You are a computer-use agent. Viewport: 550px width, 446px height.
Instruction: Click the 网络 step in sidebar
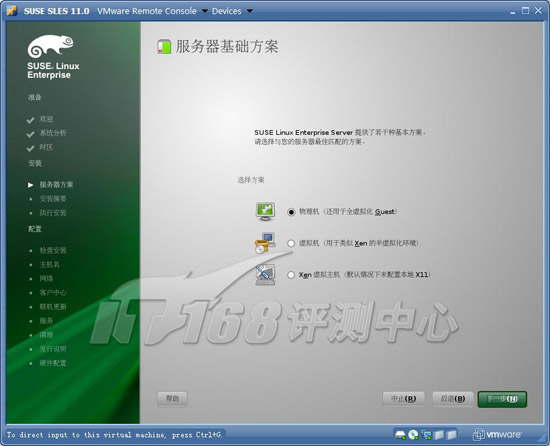[x=46, y=278]
